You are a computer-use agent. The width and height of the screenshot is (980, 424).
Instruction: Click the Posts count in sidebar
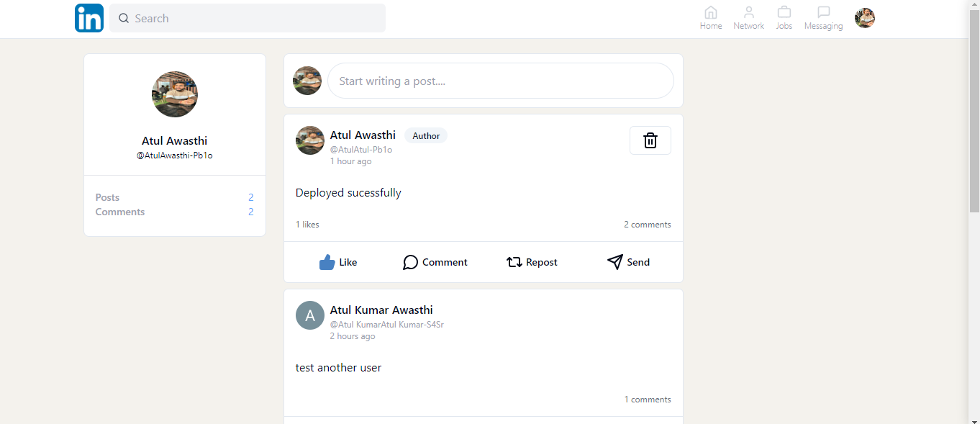pos(250,197)
